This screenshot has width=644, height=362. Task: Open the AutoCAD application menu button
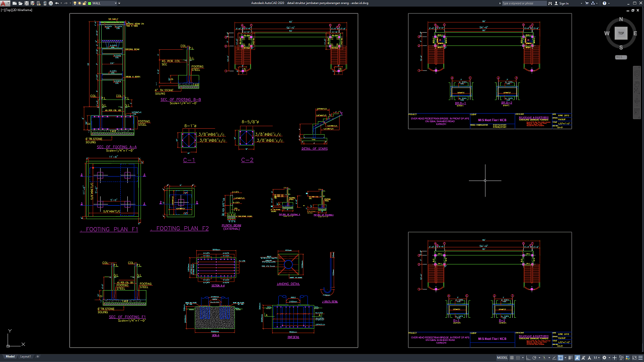point(5,3)
